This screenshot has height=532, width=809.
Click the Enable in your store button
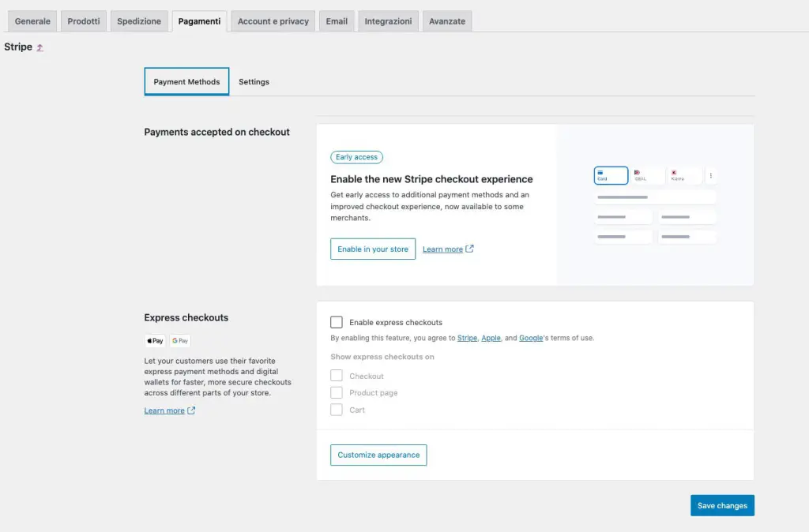point(373,249)
